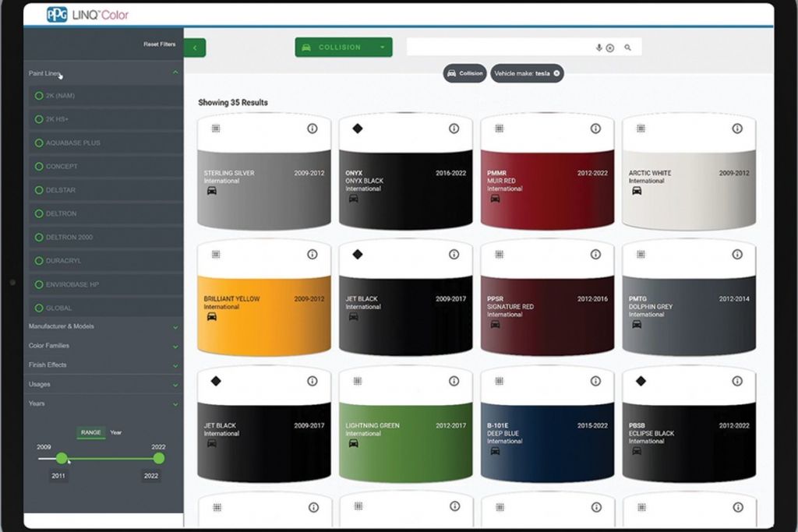Screen dimensions: 798x532
Task: Select the Aquabase Plus paint line
Action: point(106,143)
